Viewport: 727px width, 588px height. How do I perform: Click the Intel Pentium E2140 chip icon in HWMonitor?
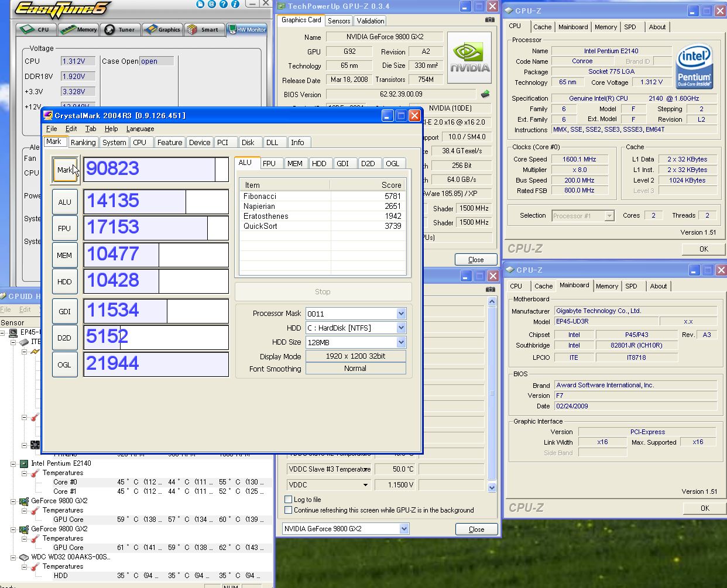click(24, 463)
